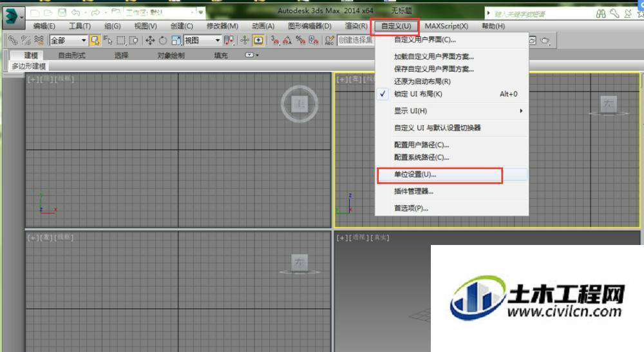Open the 图形编辑器(D) menu

point(310,26)
